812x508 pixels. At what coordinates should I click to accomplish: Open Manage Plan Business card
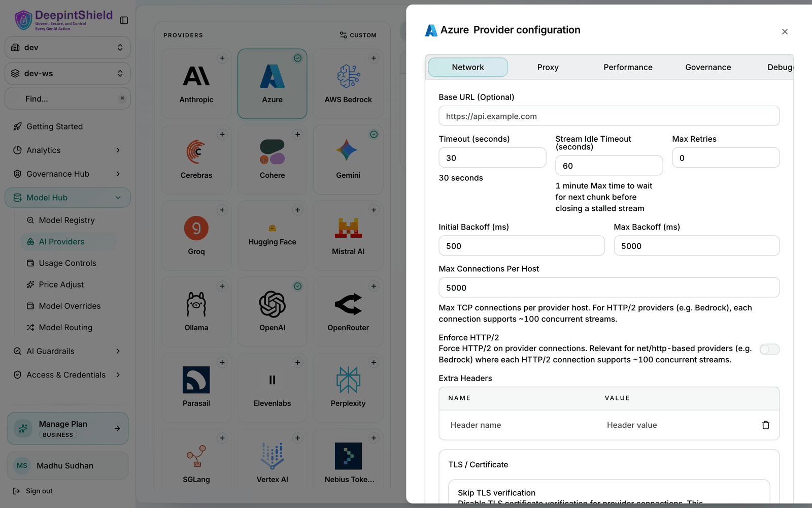(x=67, y=428)
